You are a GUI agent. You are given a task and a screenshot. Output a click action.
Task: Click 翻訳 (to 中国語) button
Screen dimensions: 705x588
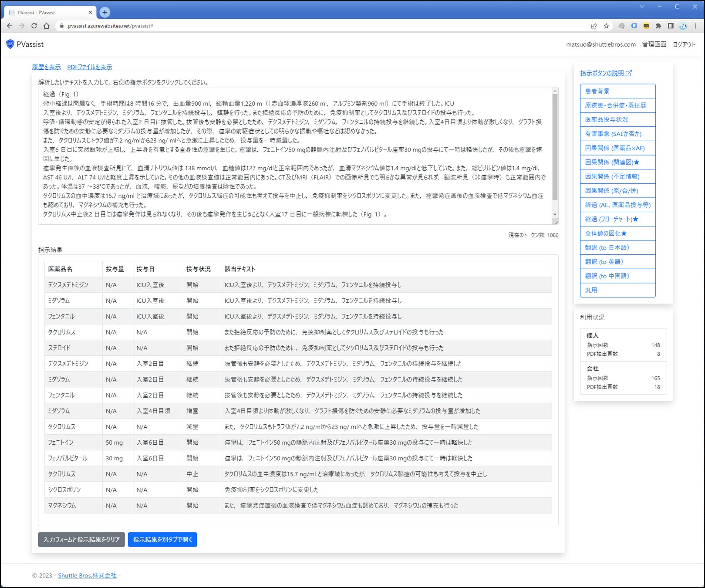[x=617, y=276]
